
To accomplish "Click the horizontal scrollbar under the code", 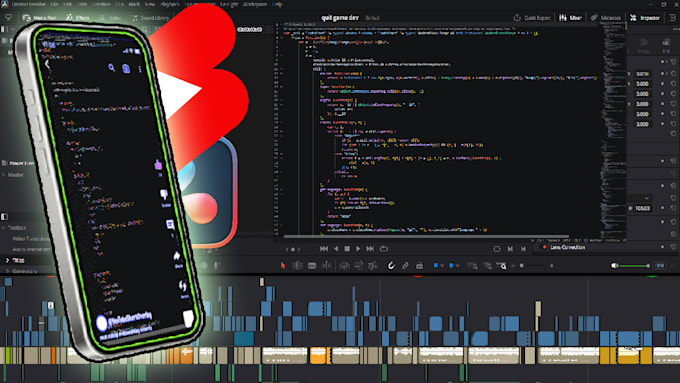I will tap(426, 236).
